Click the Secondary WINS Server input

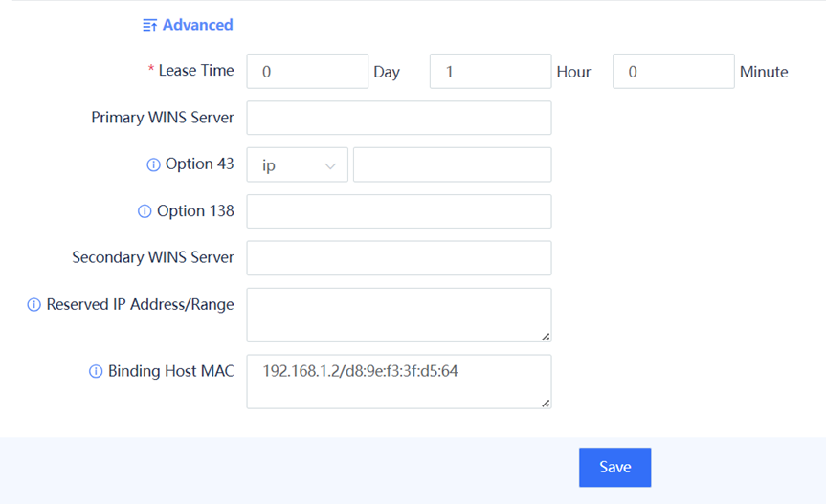398,258
